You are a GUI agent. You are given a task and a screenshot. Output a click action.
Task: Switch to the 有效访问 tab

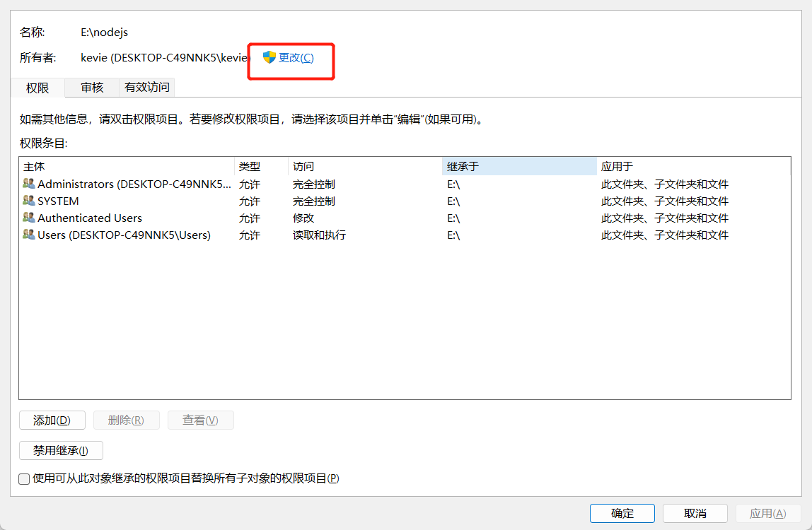click(147, 88)
